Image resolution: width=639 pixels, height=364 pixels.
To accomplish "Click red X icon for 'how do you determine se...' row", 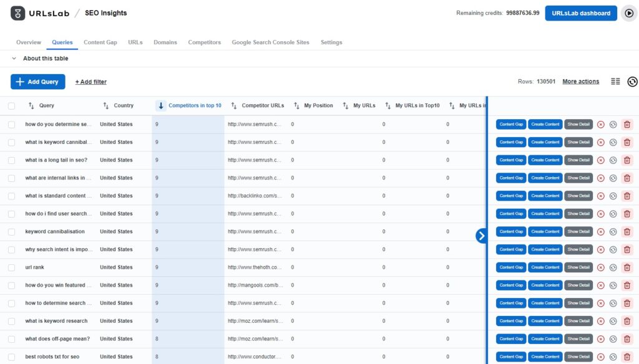I will pos(601,125).
